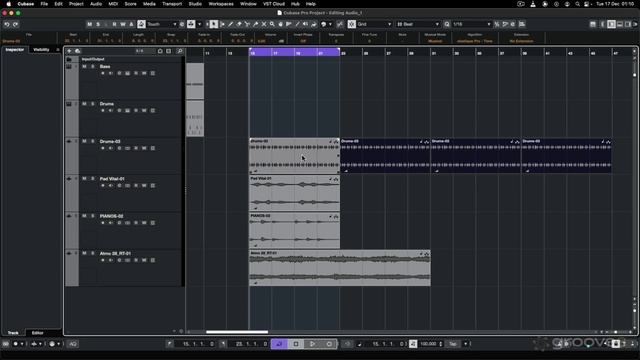
Task: Click the purple cycle range in the ruler
Action: (294, 52)
